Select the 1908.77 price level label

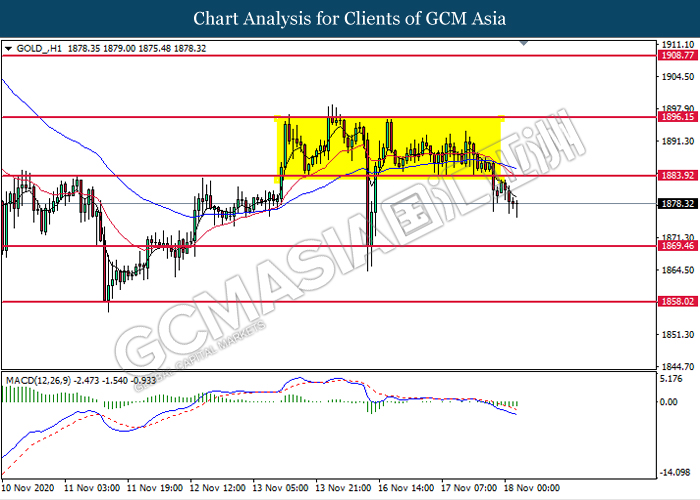678,55
